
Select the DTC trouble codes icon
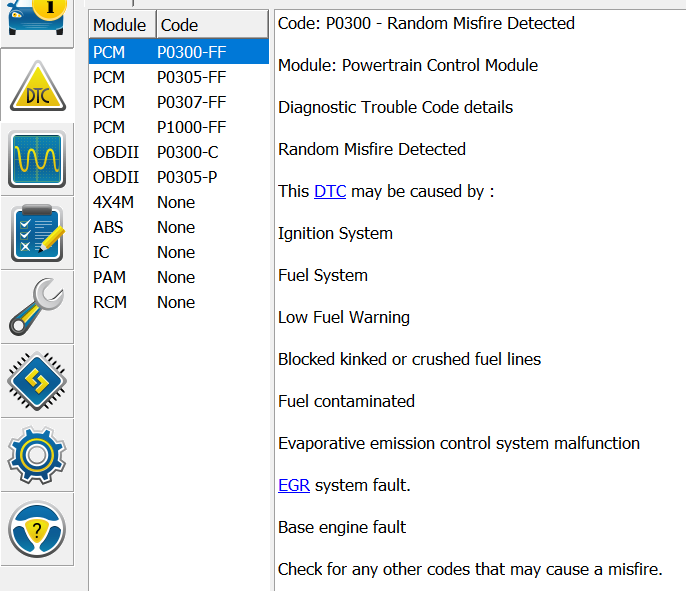point(37,87)
